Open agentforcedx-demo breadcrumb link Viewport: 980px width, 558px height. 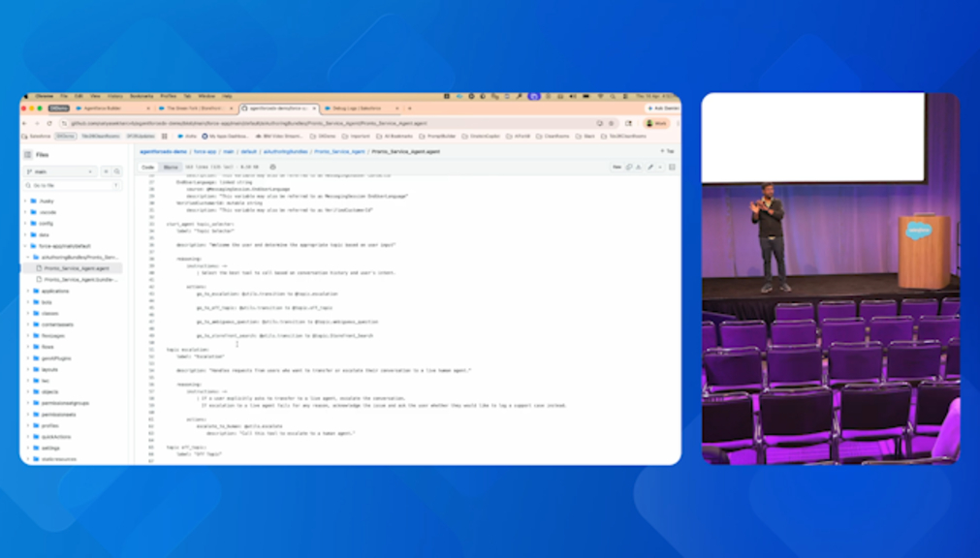[163, 152]
